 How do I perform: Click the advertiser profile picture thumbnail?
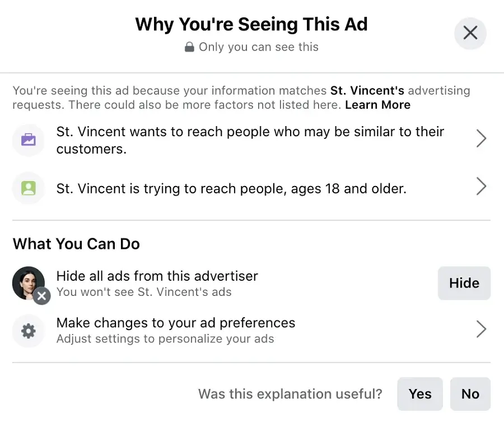click(x=27, y=282)
